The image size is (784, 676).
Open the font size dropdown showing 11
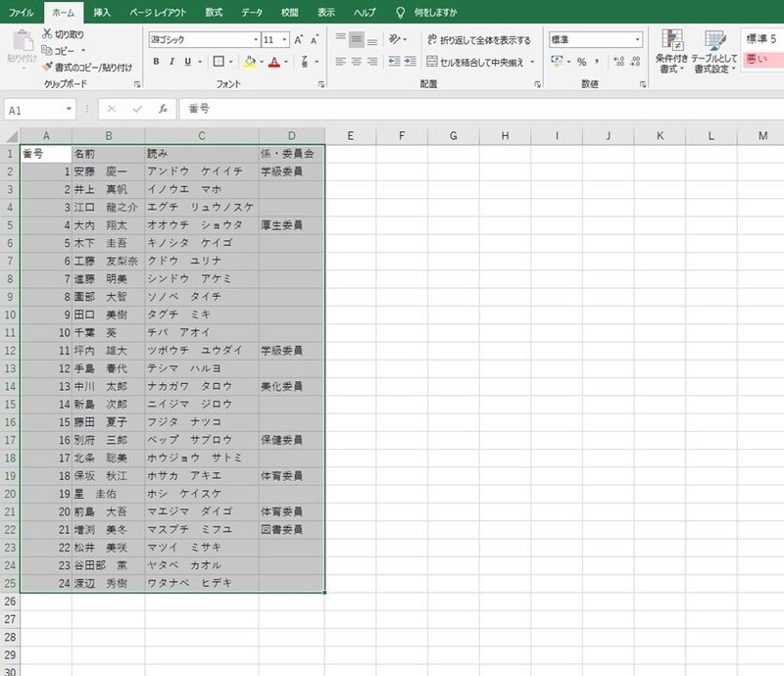coord(284,39)
